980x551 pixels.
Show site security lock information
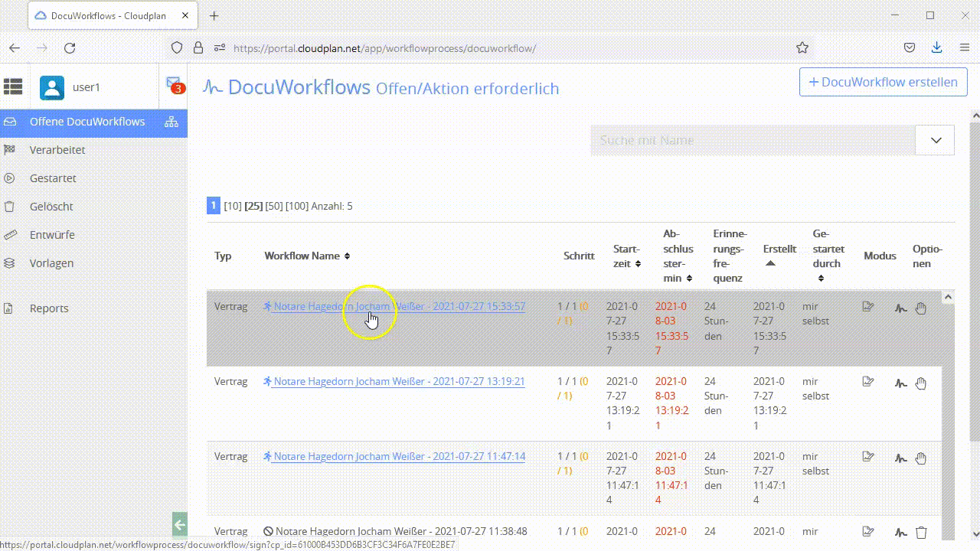(x=198, y=47)
